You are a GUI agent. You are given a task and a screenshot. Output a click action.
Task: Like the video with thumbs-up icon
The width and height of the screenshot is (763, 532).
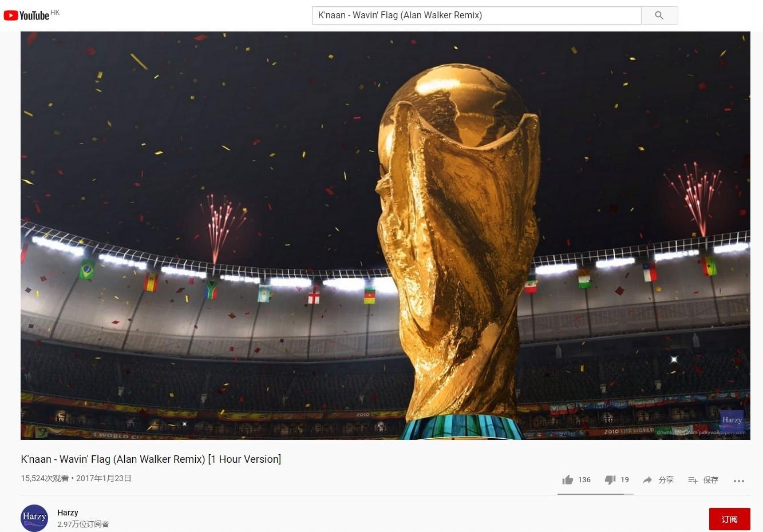[x=568, y=480]
